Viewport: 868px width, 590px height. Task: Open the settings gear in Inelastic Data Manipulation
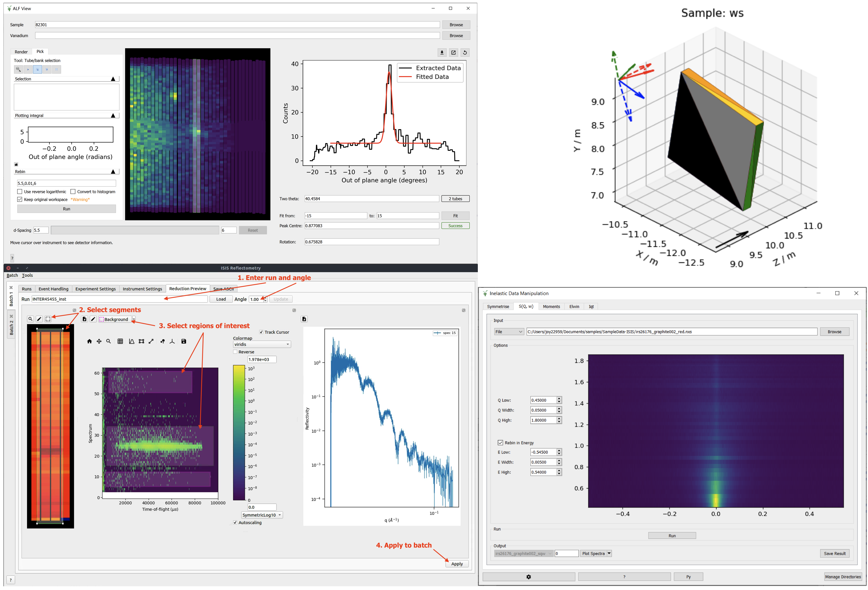pos(529,576)
